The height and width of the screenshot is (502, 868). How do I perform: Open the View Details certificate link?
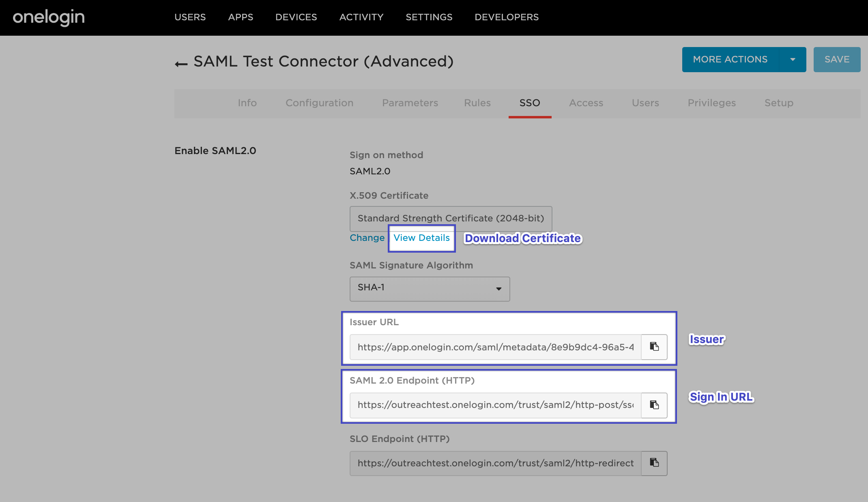click(x=421, y=238)
